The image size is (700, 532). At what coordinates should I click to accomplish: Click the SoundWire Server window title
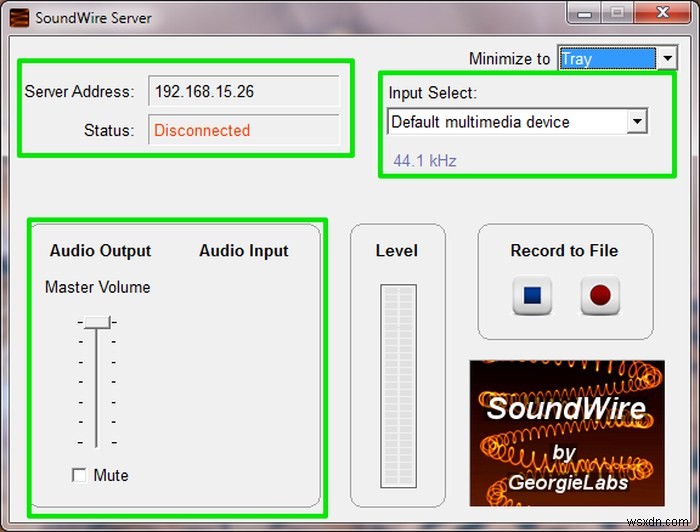(93, 18)
